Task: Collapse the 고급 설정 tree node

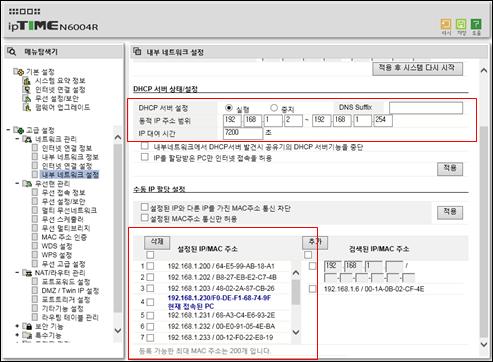Action: click(x=9, y=129)
